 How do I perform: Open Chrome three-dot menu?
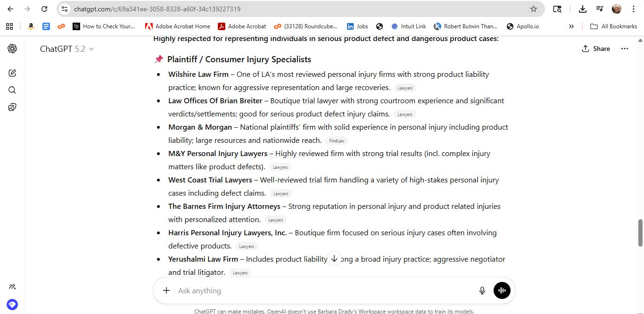(x=634, y=9)
